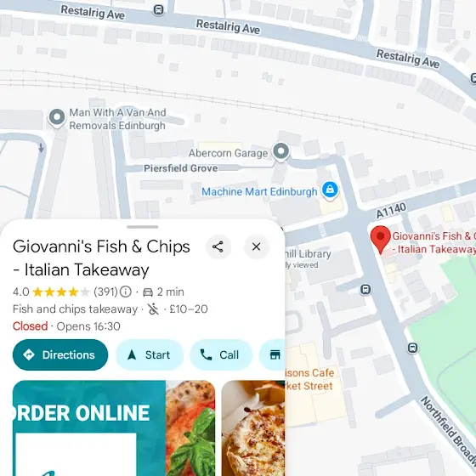
Task: Call the takeaway restaurant
Action: (x=221, y=354)
